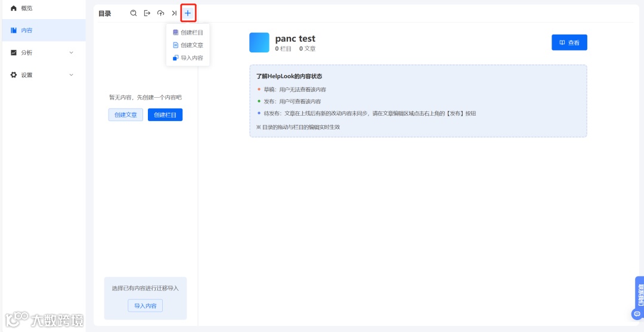Open the search icon in 目录 toolbar

pos(134,13)
